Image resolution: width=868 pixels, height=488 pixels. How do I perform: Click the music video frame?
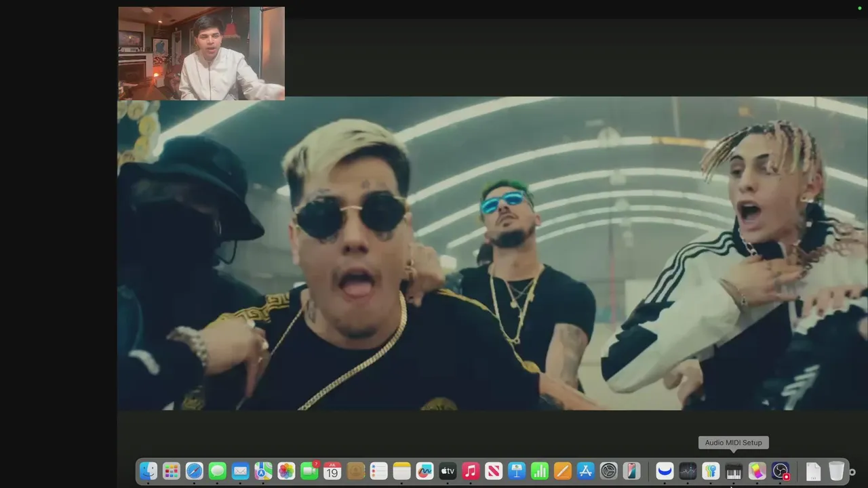(492, 253)
